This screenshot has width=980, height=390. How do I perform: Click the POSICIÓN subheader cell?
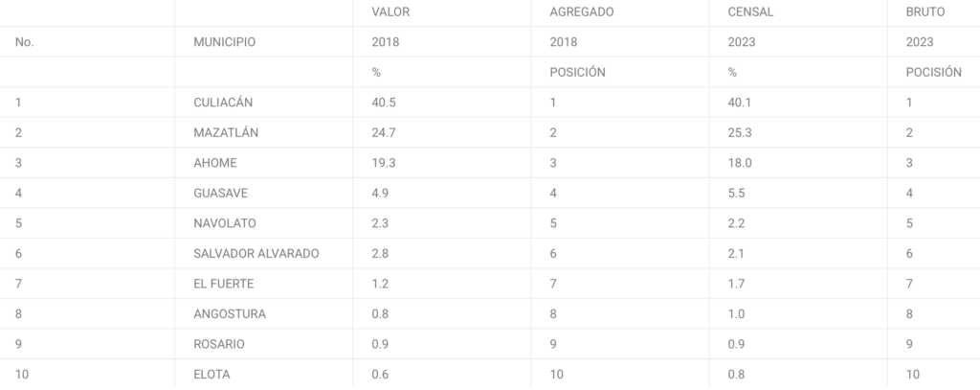pos(577,72)
